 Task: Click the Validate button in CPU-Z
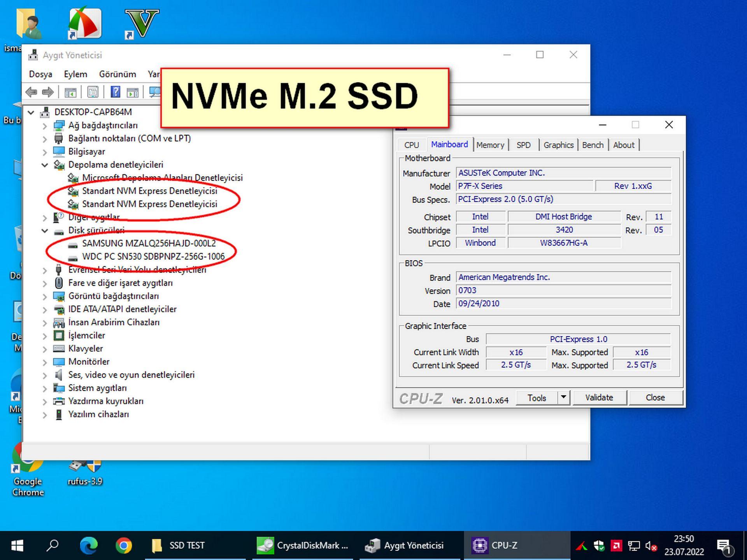coord(599,397)
